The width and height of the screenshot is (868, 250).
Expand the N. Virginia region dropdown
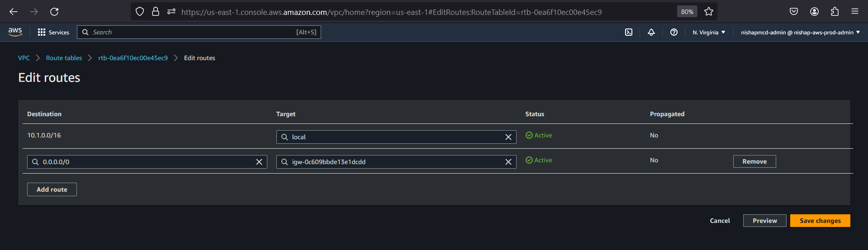(x=709, y=32)
